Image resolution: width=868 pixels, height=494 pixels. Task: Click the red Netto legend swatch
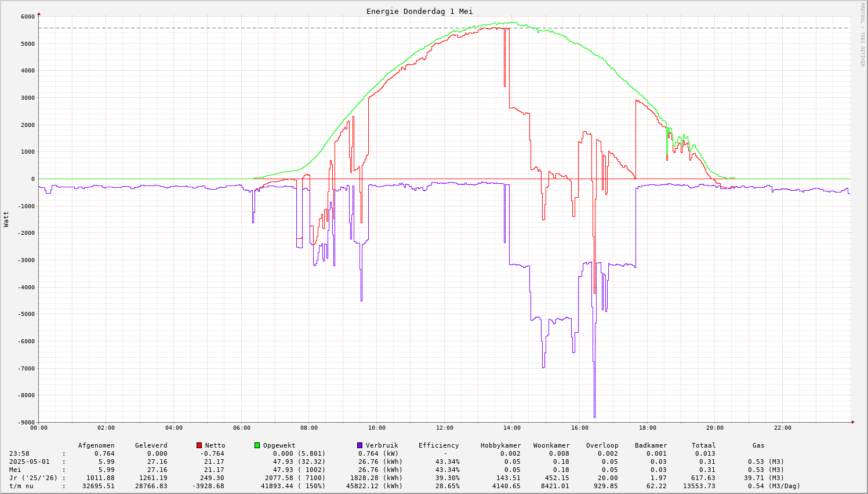pos(199,445)
